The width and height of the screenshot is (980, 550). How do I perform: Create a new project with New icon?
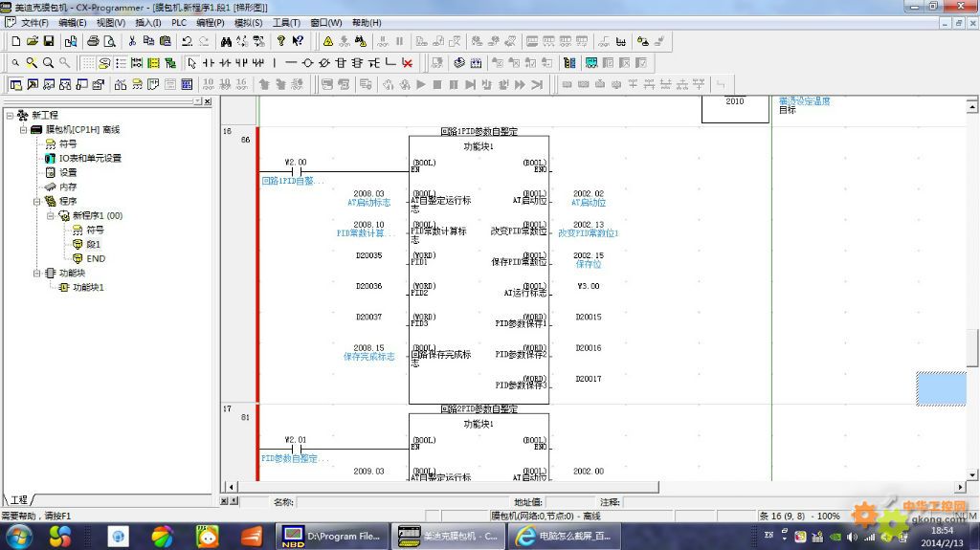tap(15, 41)
